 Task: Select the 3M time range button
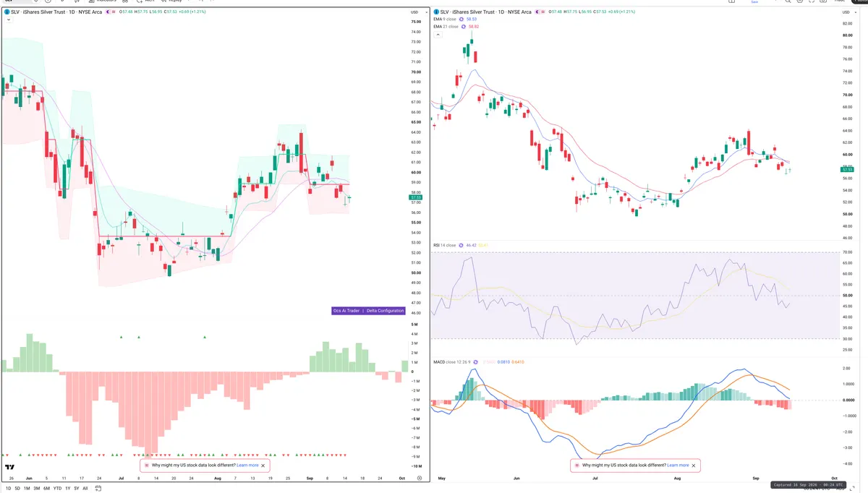(x=37, y=489)
